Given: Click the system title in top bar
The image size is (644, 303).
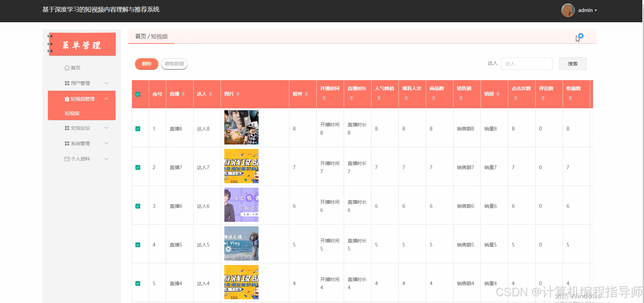Looking at the screenshot, I should (101, 10).
